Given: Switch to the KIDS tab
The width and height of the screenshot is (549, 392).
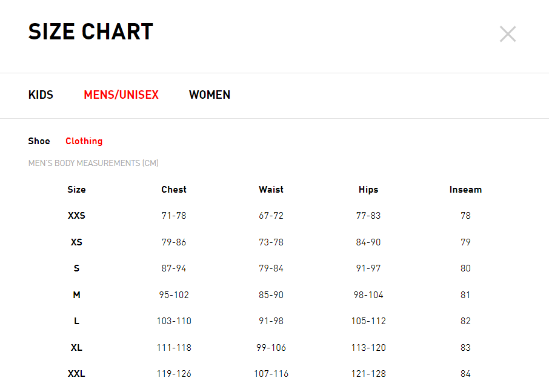Looking at the screenshot, I should pyautogui.click(x=41, y=95).
